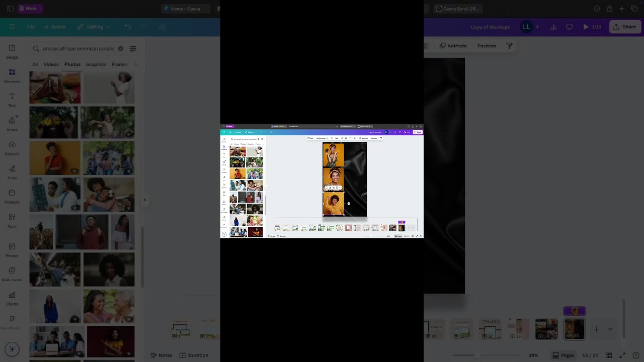Click Position button in blurred backdrop toolbar
This screenshot has height=362, width=644.
(x=487, y=46)
